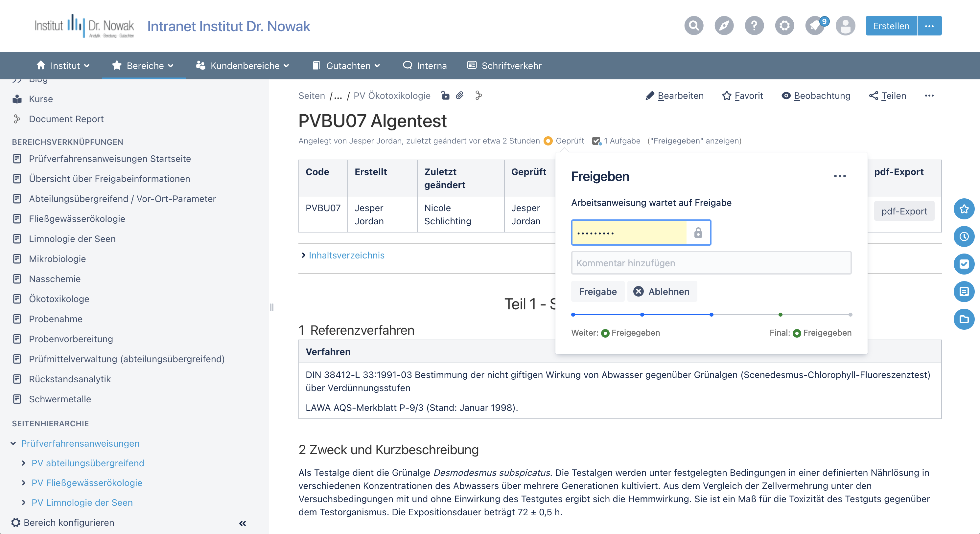This screenshot has height=534, width=980.
Task: Click the Bearbeiten pencil button
Action: click(674, 95)
